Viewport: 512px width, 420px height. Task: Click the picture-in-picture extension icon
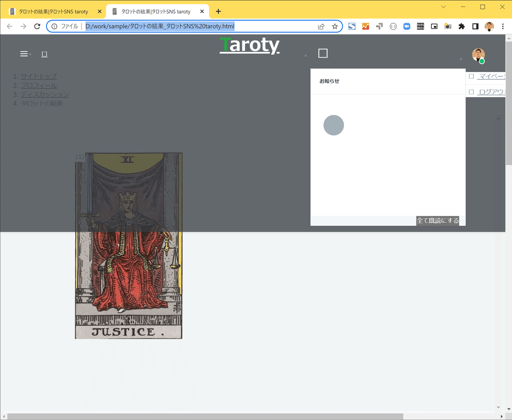point(434,26)
